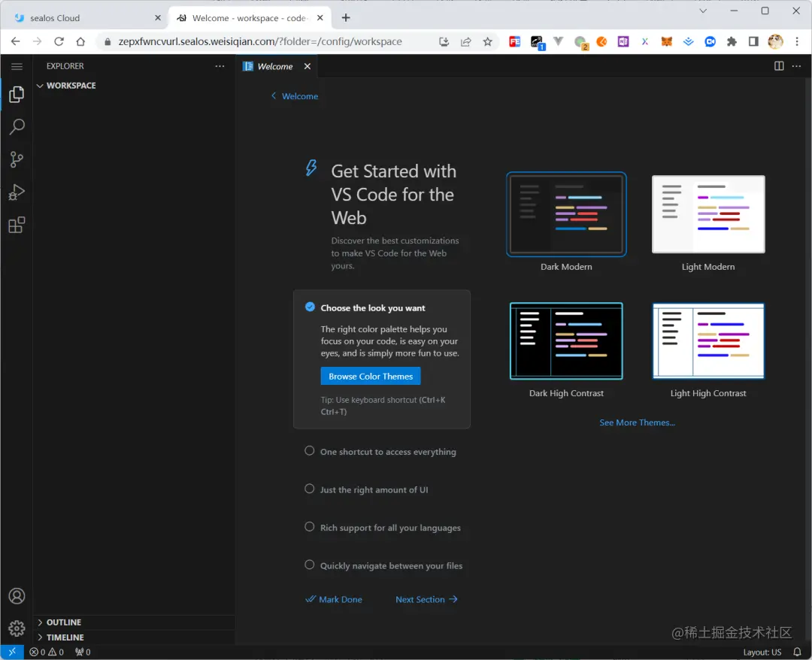This screenshot has height=660, width=812.
Task: Reload the browser page
Action: 59,41
